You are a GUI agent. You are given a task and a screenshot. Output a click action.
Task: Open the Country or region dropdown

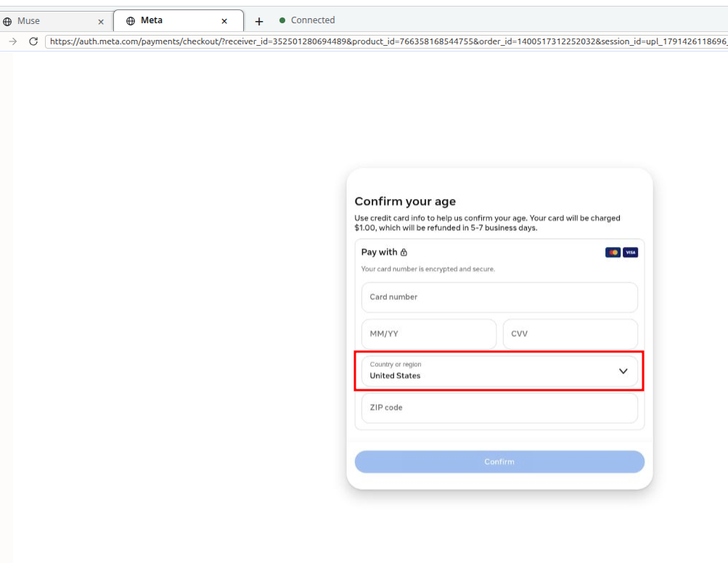coord(499,370)
